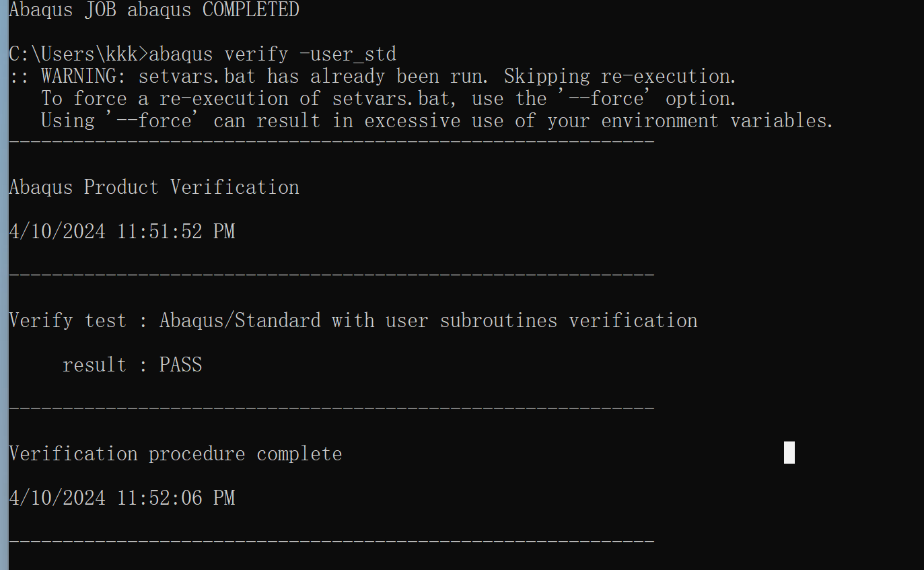Click the white block text cursor
Viewport: 924px width, 570px height.
[x=789, y=452]
